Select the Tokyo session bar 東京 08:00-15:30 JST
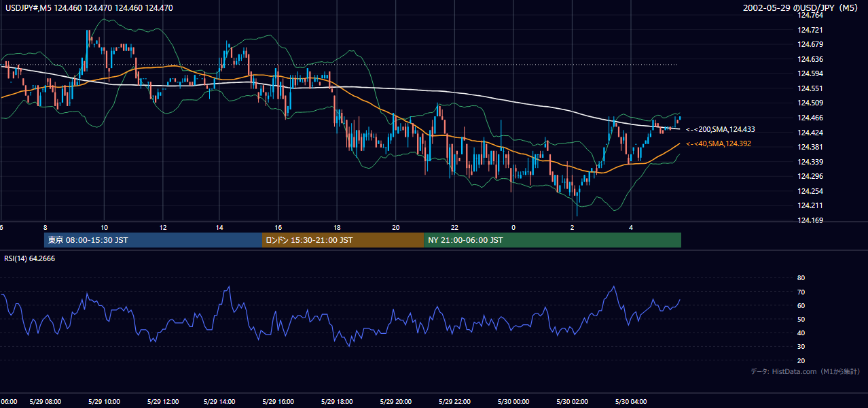The image size is (868, 408). pyautogui.click(x=153, y=240)
